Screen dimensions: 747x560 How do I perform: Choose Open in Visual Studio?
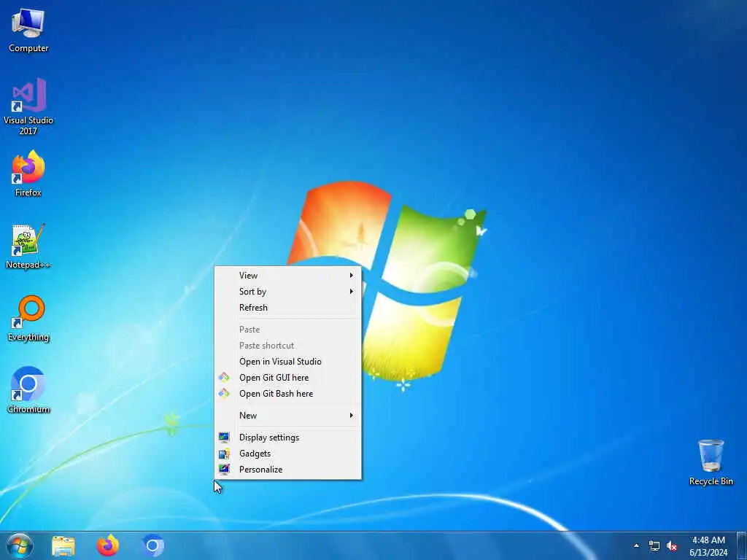pos(287,362)
